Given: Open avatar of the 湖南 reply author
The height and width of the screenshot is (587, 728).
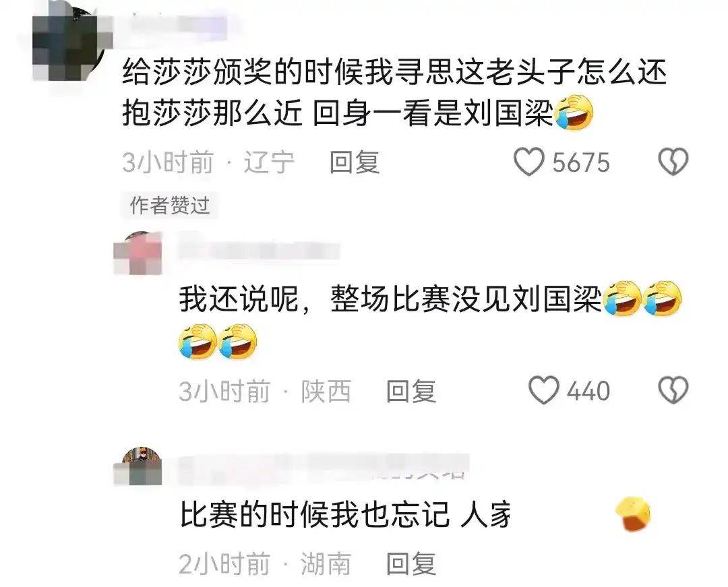Looking at the screenshot, I should 138,466.
